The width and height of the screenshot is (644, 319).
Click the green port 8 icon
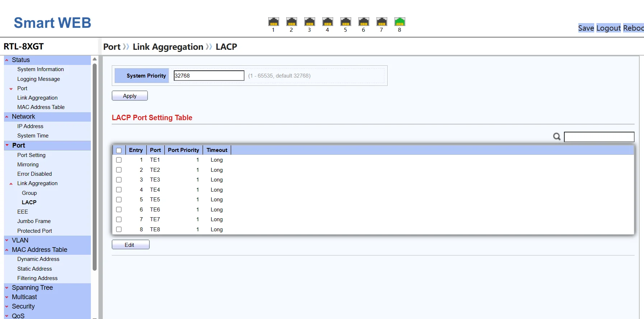coord(400,22)
